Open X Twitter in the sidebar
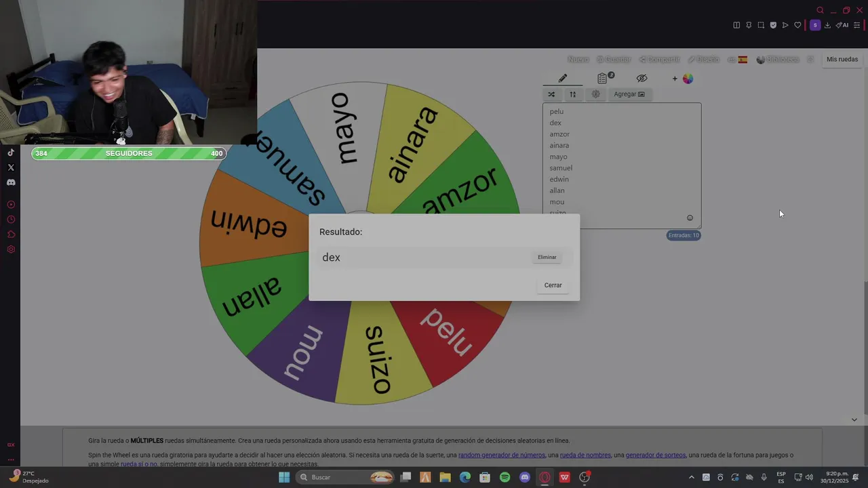The height and width of the screenshot is (488, 868). coord(11,167)
